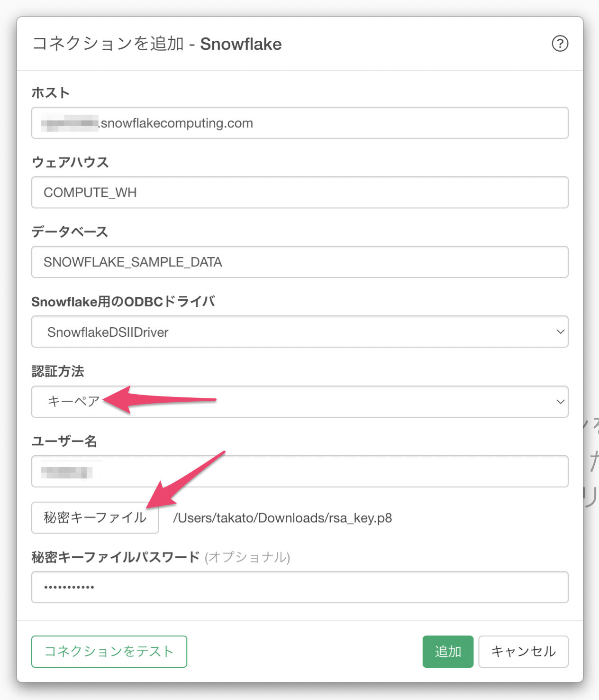Click the コネクションをテスト button
The width and height of the screenshot is (599, 700).
coord(109,652)
